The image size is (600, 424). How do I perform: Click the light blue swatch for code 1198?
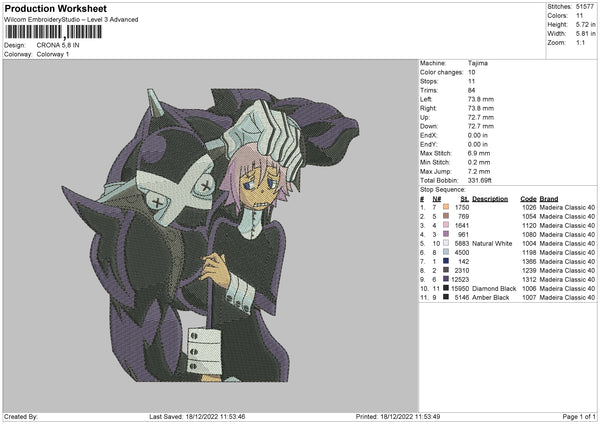[446, 252]
